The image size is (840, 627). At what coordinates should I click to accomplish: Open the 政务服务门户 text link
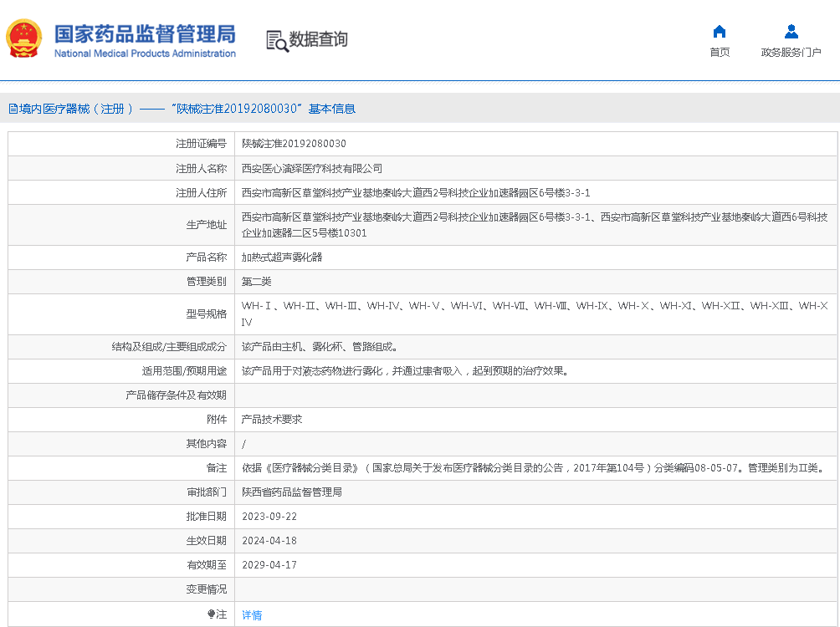[x=791, y=53]
